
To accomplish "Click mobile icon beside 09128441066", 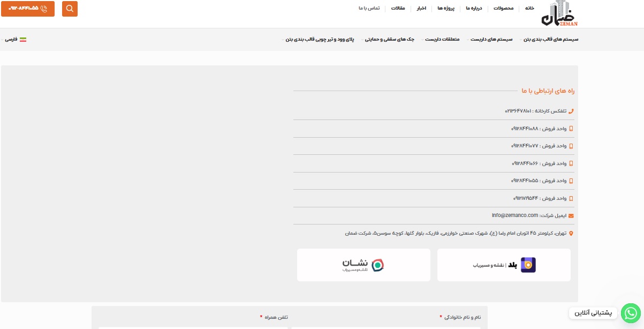I will click(571, 163).
